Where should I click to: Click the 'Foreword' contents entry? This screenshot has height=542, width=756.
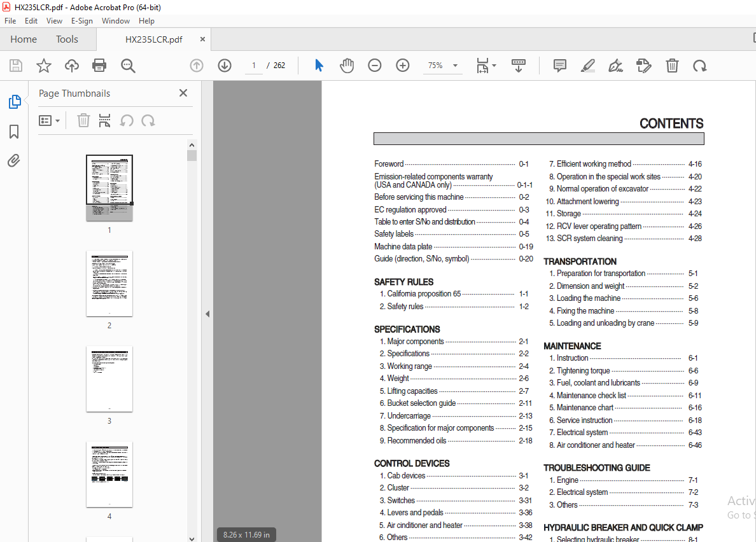tap(451, 163)
